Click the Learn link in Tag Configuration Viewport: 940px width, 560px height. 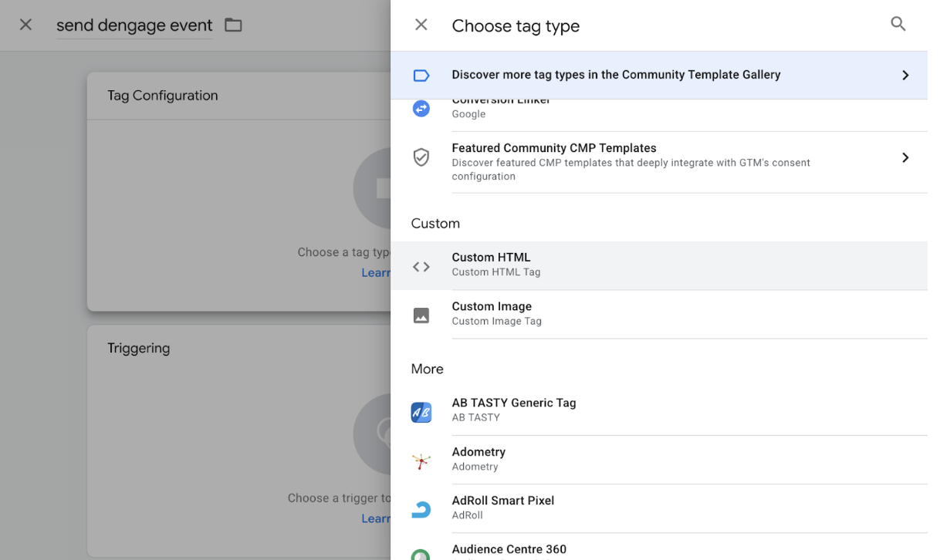click(x=376, y=272)
